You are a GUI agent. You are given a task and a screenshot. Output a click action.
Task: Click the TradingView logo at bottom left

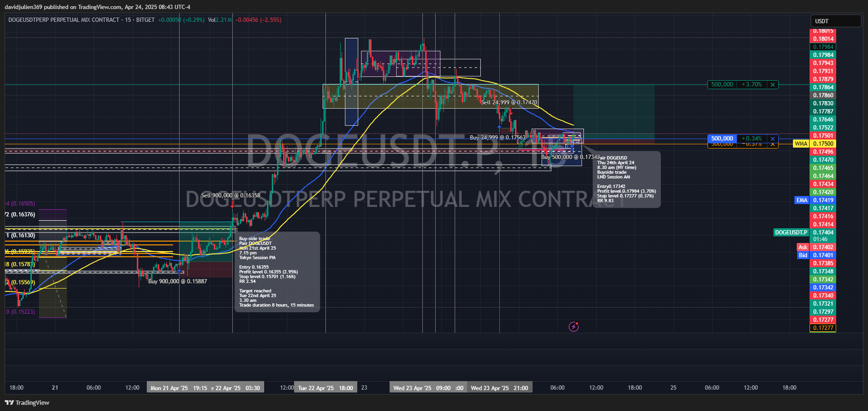coord(27,402)
